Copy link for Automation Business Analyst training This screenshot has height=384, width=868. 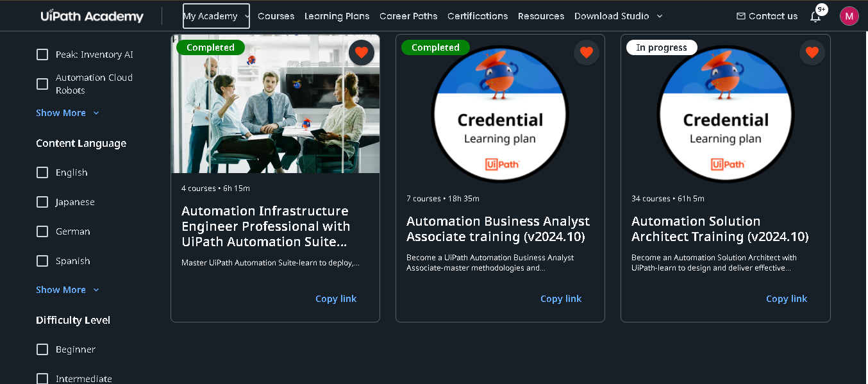(x=561, y=299)
